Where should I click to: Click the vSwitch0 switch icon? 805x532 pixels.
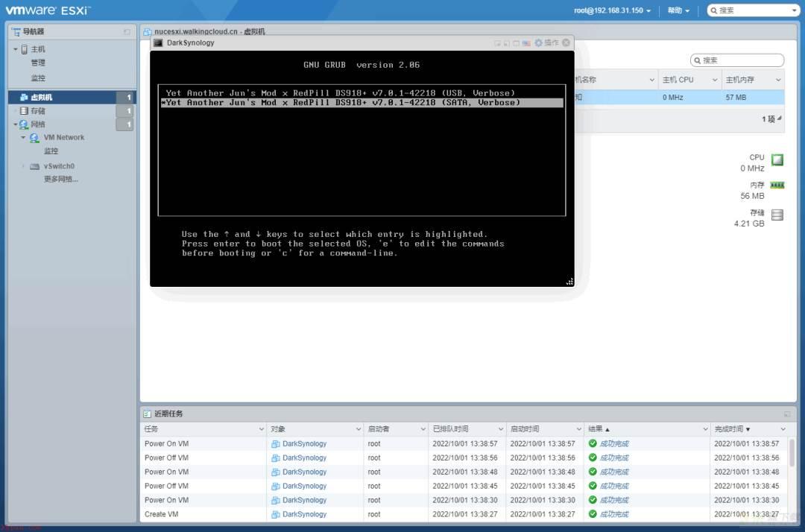34,166
